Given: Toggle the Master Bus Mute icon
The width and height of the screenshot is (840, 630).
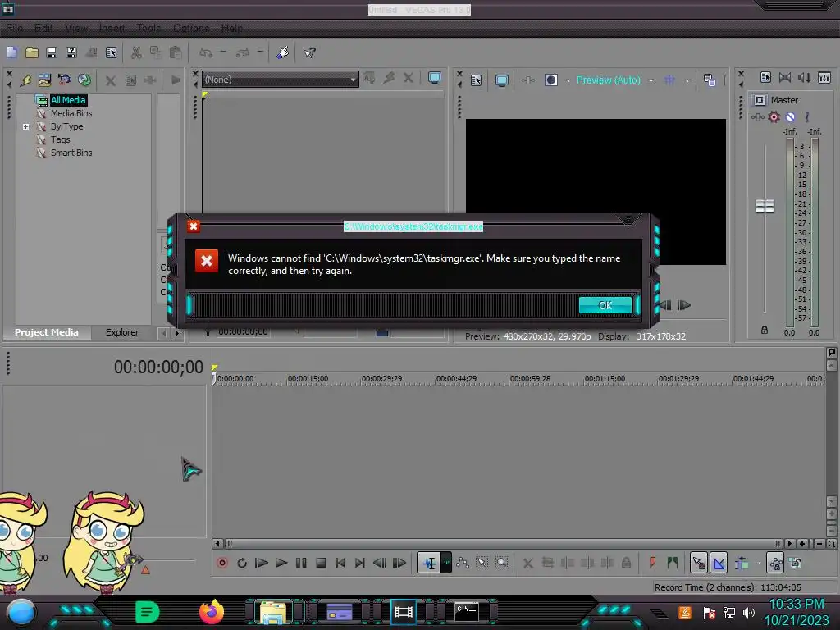Looking at the screenshot, I should (x=790, y=116).
